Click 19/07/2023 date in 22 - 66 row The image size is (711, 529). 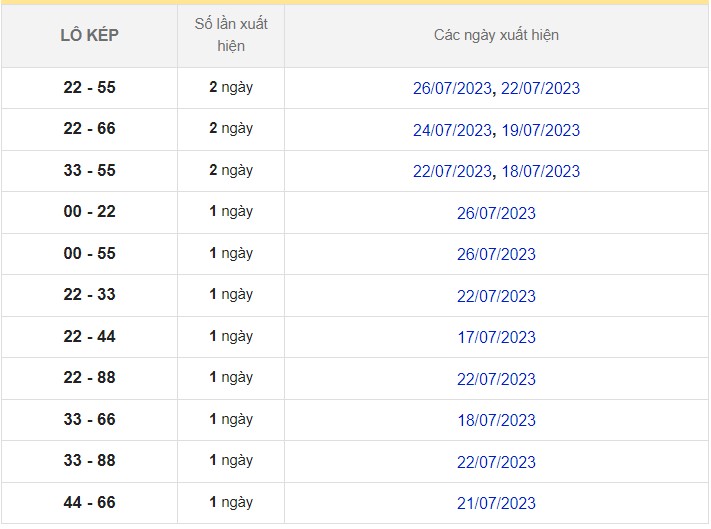point(539,130)
